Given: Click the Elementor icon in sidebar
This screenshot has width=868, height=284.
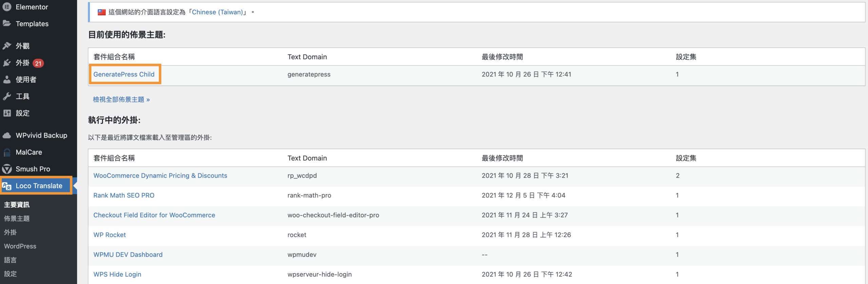Looking at the screenshot, I should [7, 7].
